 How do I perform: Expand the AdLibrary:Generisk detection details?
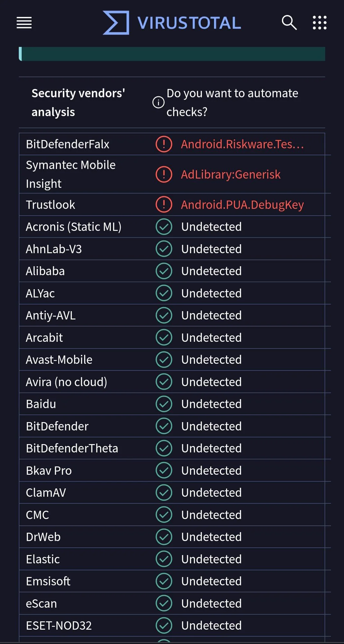click(231, 174)
